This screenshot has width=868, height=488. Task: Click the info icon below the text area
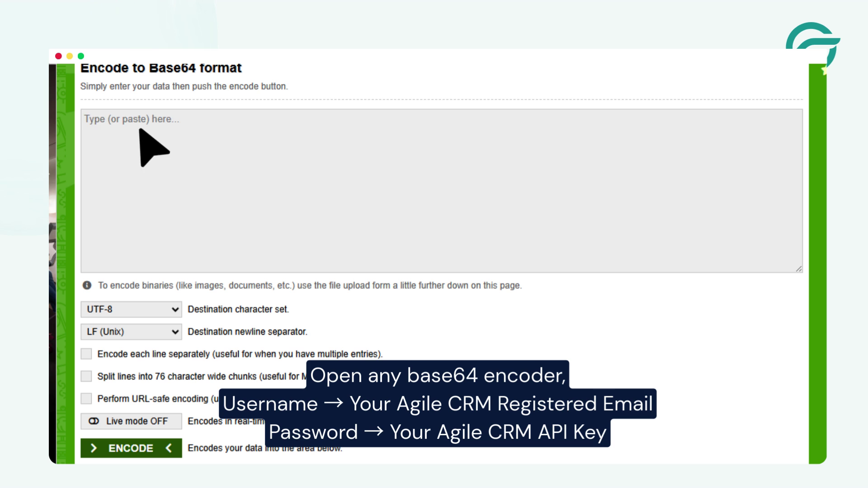(x=87, y=285)
